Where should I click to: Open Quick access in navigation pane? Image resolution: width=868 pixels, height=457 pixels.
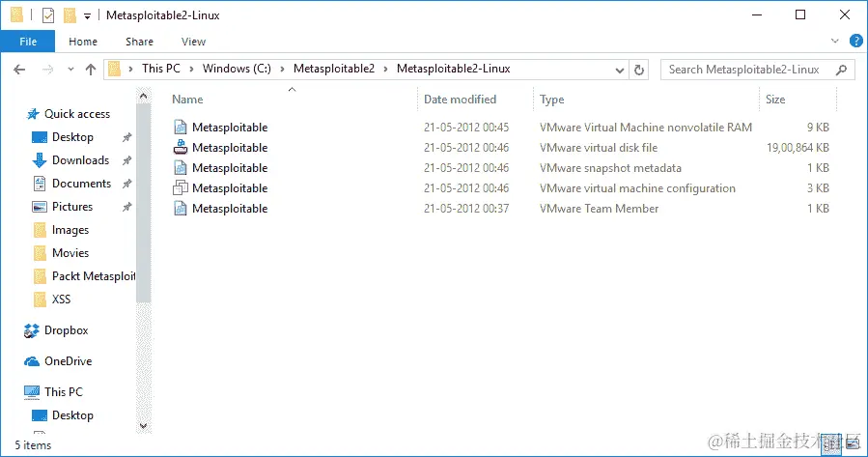pyautogui.click(x=77, y=114)
